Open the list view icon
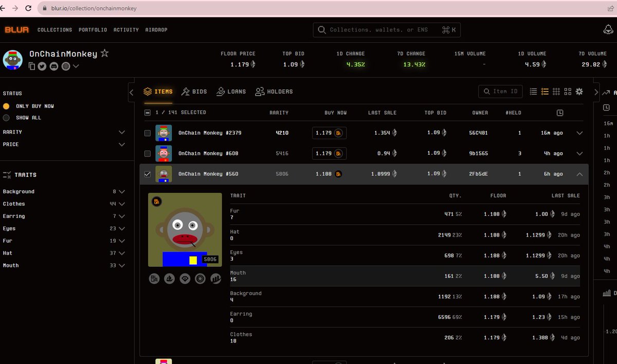Viewport: 617px width, 364px height. click(x=533, y=92)
